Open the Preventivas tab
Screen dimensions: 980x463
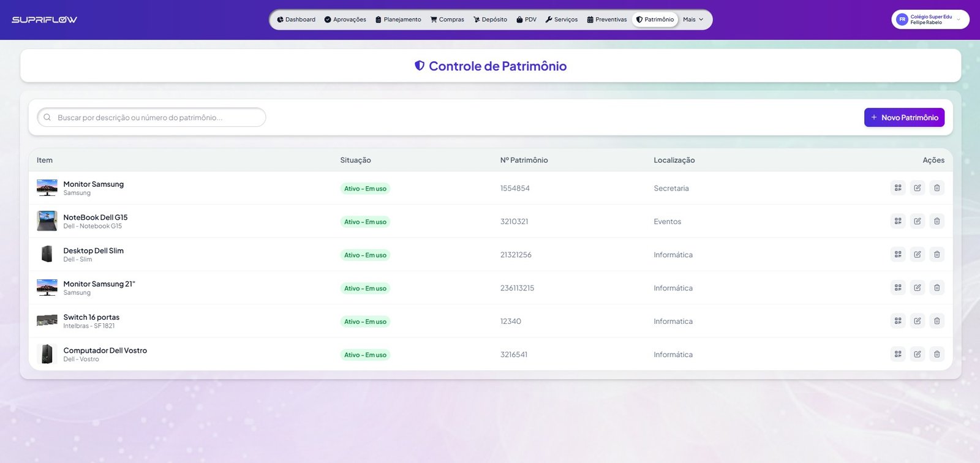pos(607,20)
